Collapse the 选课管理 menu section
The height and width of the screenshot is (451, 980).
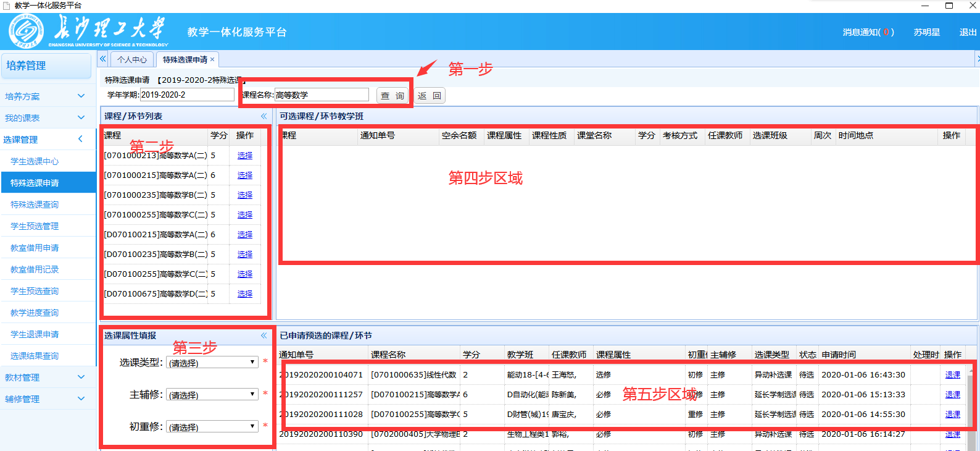tap(81, 139)
